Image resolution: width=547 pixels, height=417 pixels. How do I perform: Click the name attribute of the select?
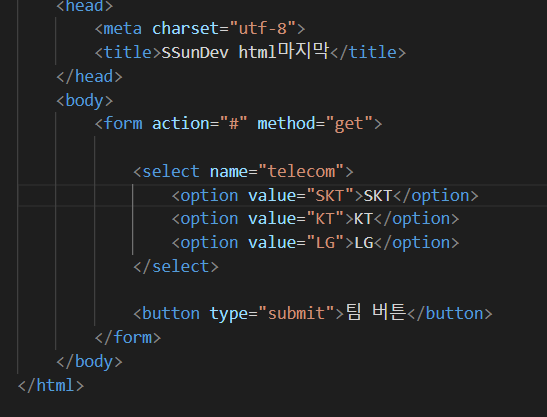click(229, 172)
